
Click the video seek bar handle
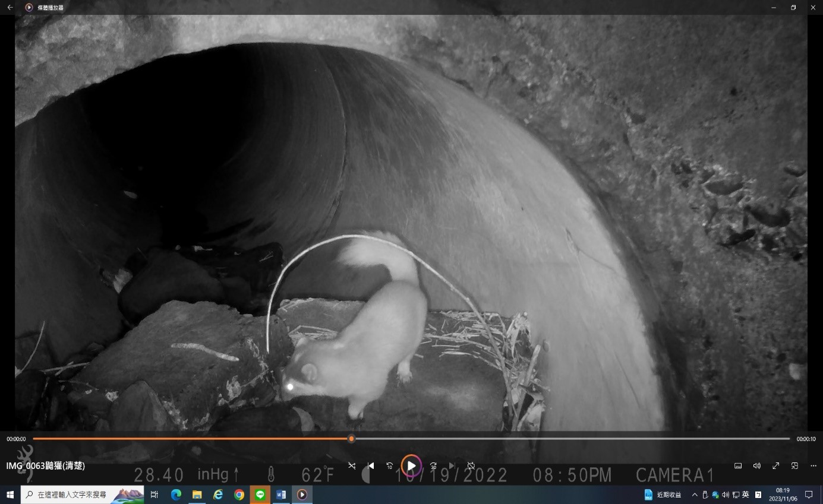(351, 439)
